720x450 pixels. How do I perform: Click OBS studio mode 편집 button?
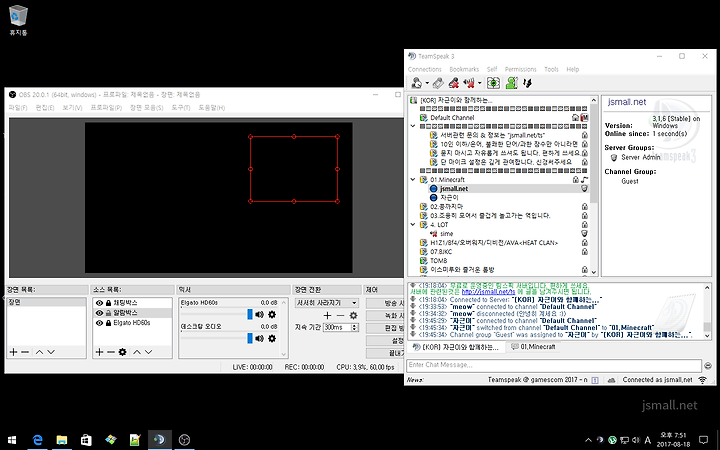click(x=385, y=328)
